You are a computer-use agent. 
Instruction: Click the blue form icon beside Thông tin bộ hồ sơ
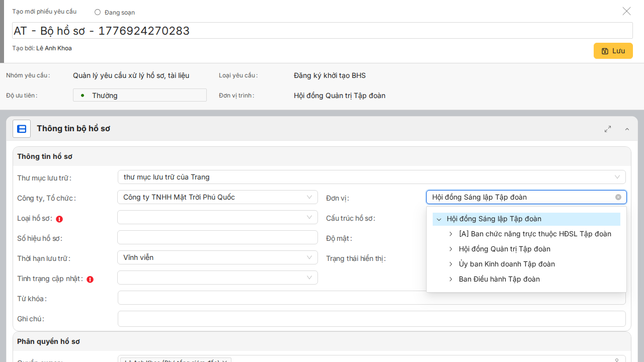(x=22, y=129)
